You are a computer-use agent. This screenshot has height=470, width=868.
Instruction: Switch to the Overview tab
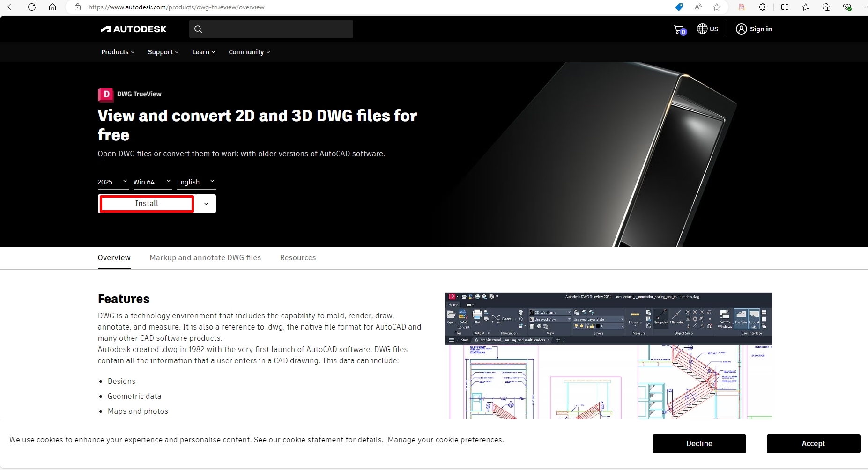pos(114,257)
